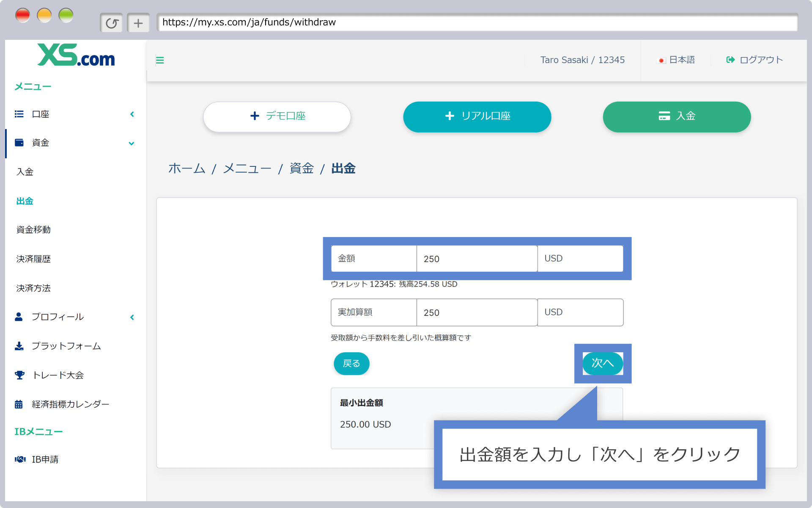
Task: Click the download icon beside プラットフォーム
Action: coord(19,346)
